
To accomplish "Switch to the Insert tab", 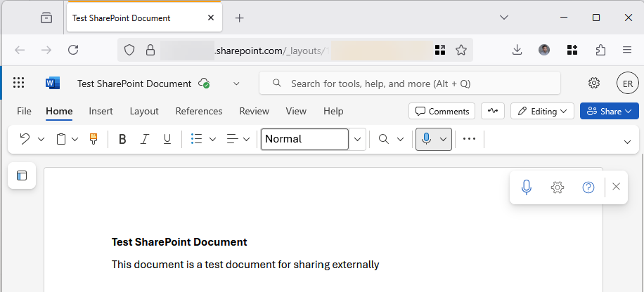I will pos(101,111).
